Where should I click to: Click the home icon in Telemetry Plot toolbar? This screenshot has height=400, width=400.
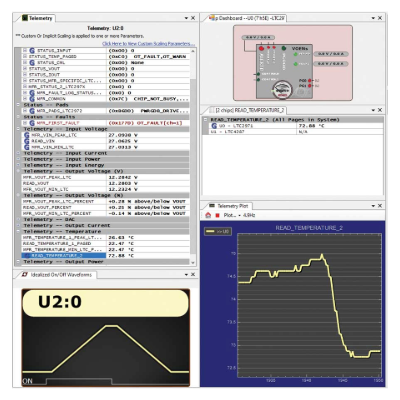coord(208,215)
